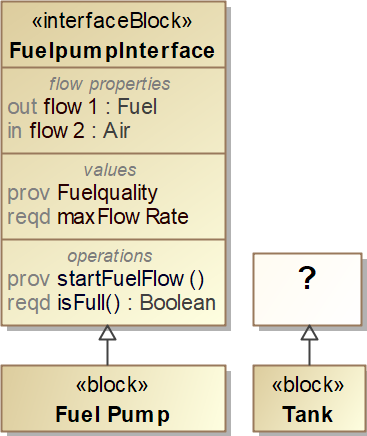This screenshot has width=367, height=436.
Task: Select the 'in flow 2 : Air' property
Action: [69, 130]
